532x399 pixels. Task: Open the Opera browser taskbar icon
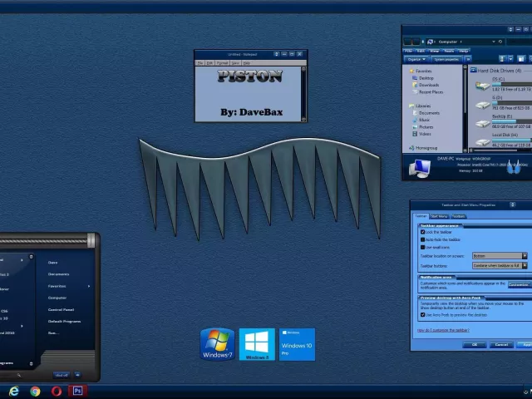coord(57,391)
